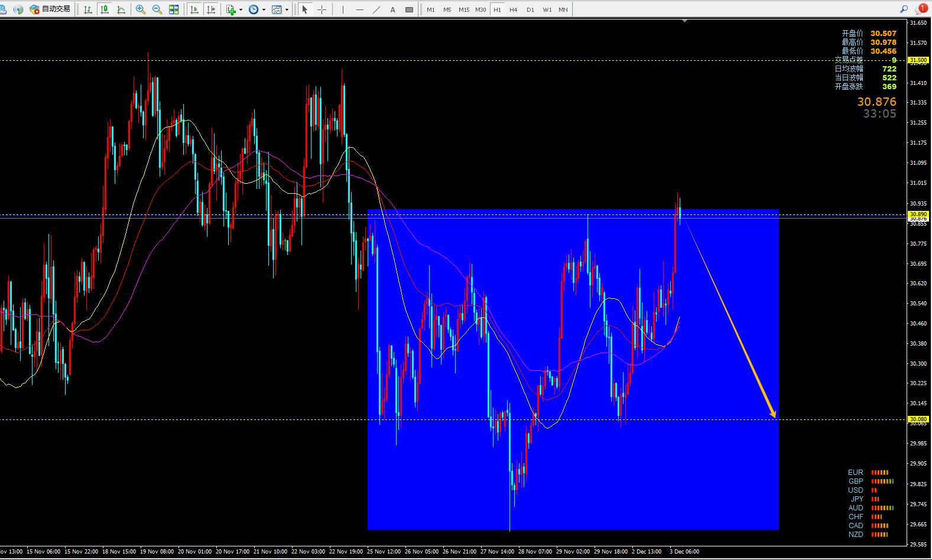Click the 30.080 price level label

pyautogui.click(x=918, y=419)
